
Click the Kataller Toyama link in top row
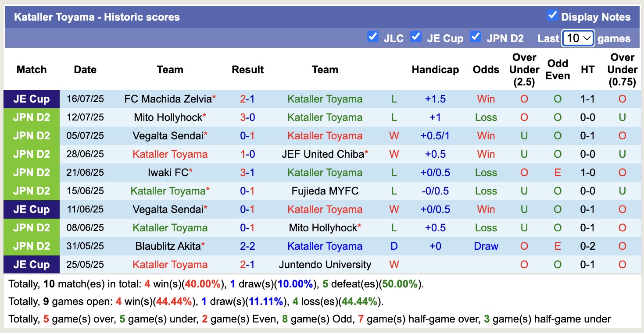click(325, 99)
